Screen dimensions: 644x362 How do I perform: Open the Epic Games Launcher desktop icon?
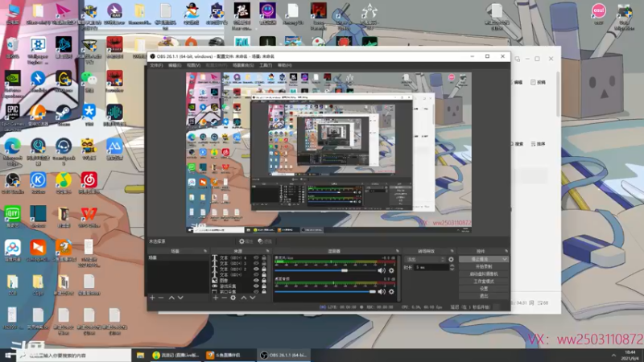point(12,117)
